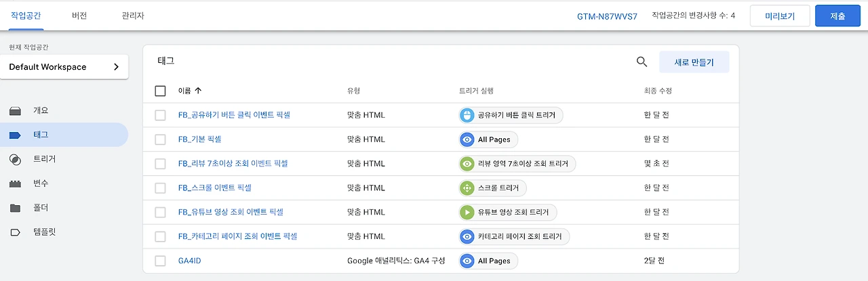Screen dimensions: 868x281
Task: Switch to the 버전 tab
Action: coord(79,15)
